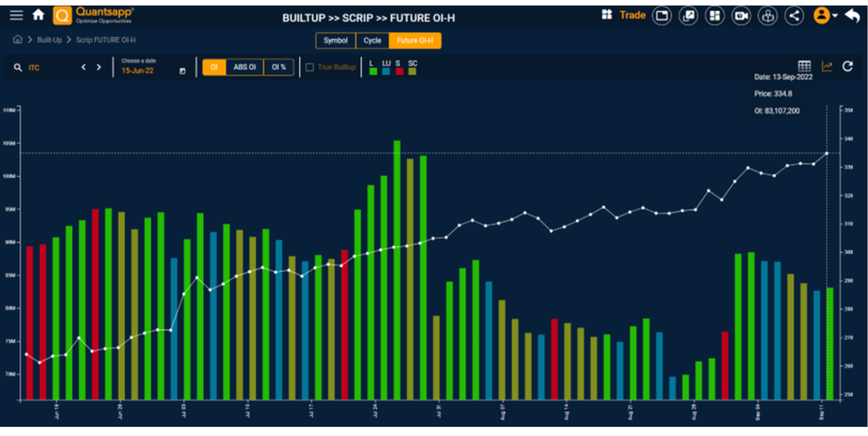Share the chart via share icon

point(794,15)
